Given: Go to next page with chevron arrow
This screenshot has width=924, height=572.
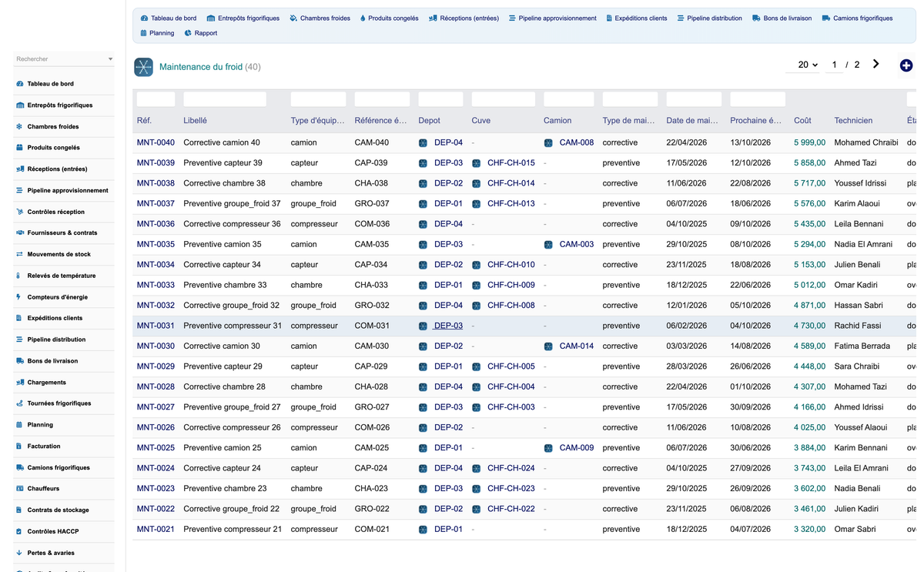Looking at the screenshot, I should click(x=876, y=65).
